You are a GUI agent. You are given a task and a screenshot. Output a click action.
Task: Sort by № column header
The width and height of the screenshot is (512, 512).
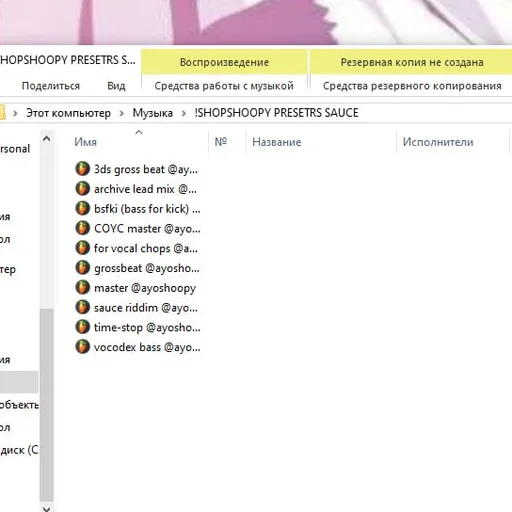[221, 142]
